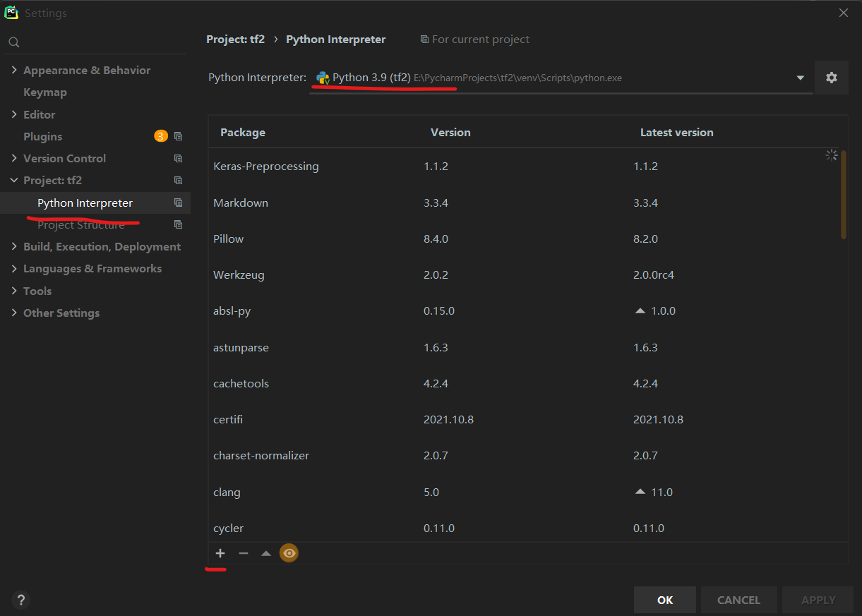Screen dimensions: 862x616
Task: Click the upgrade package arrow icon
Action: [266, 553]
